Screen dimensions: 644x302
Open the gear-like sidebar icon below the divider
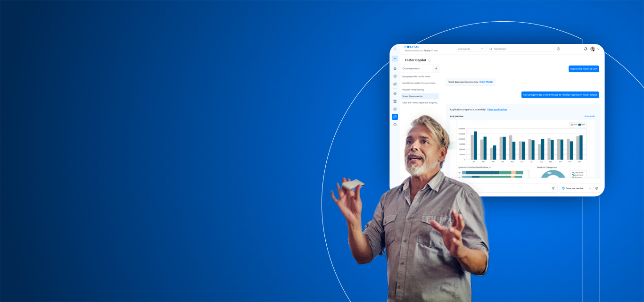395,93
